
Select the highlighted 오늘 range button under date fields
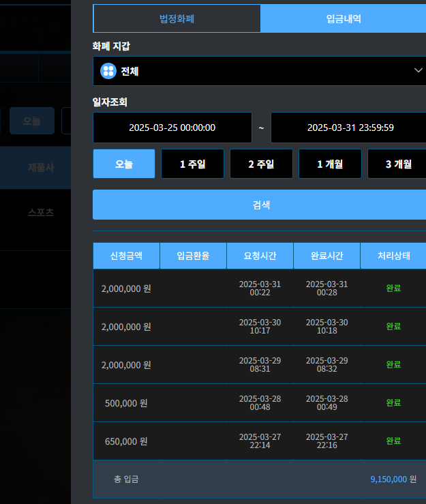[x=124, y=164]
